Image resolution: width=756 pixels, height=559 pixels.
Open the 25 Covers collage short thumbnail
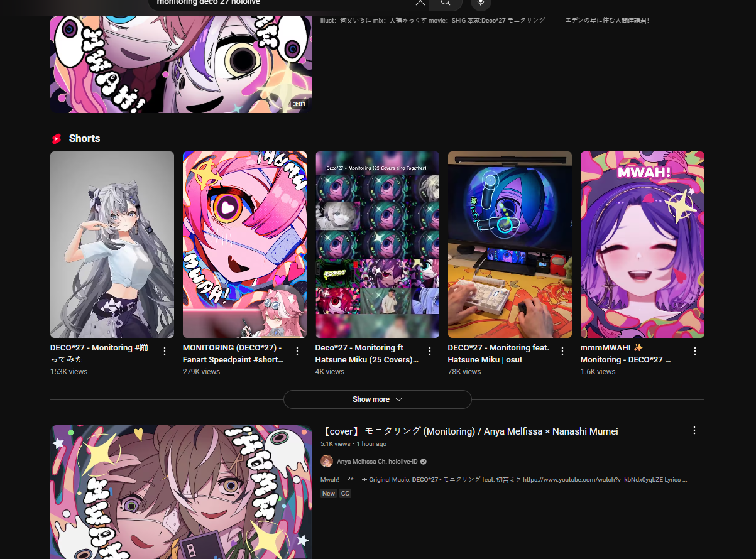377,244
